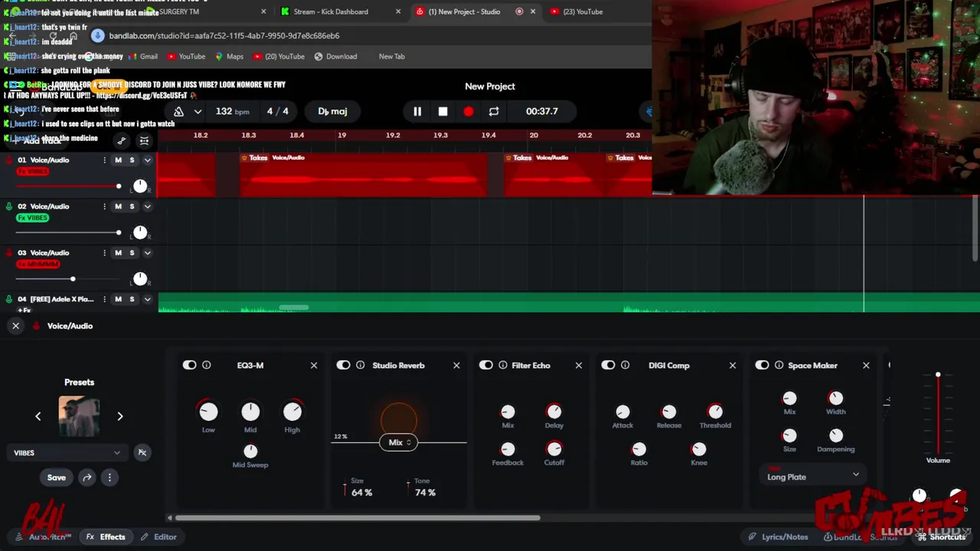Mute track 02 Voice/Audio
Viewport: 980px width, 551px height.
click(x=118, y=207)
